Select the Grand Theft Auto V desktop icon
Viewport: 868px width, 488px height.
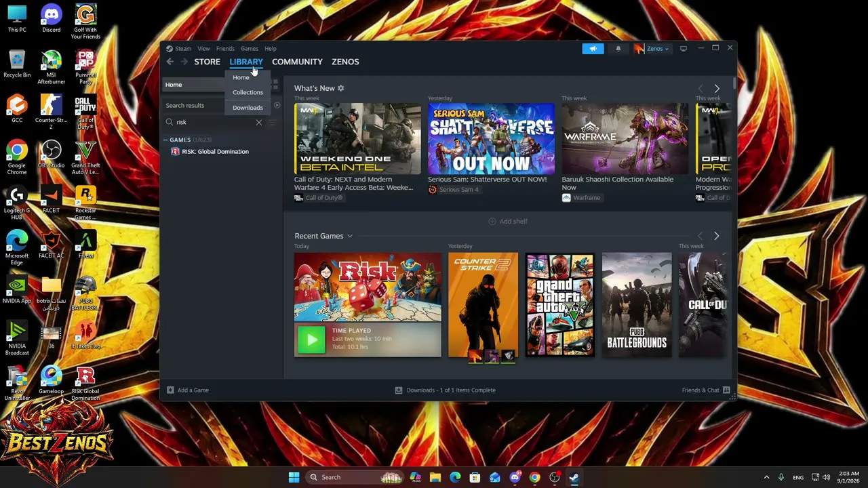85,158
